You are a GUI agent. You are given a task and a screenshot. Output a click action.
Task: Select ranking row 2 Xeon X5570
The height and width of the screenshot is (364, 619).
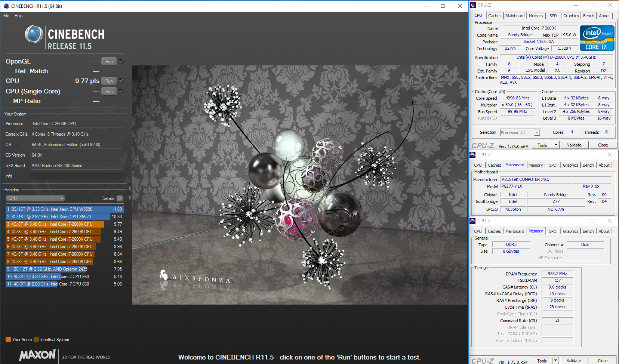(x=64, y=217)
